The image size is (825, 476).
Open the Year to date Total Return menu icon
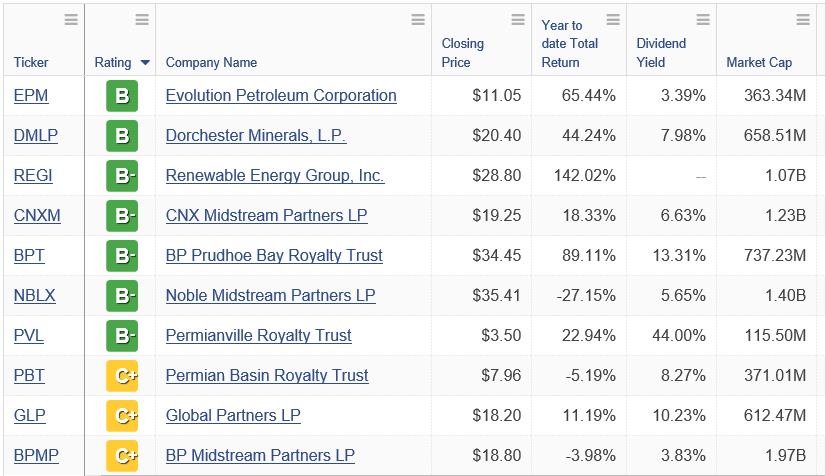click(x=613, y=20)
